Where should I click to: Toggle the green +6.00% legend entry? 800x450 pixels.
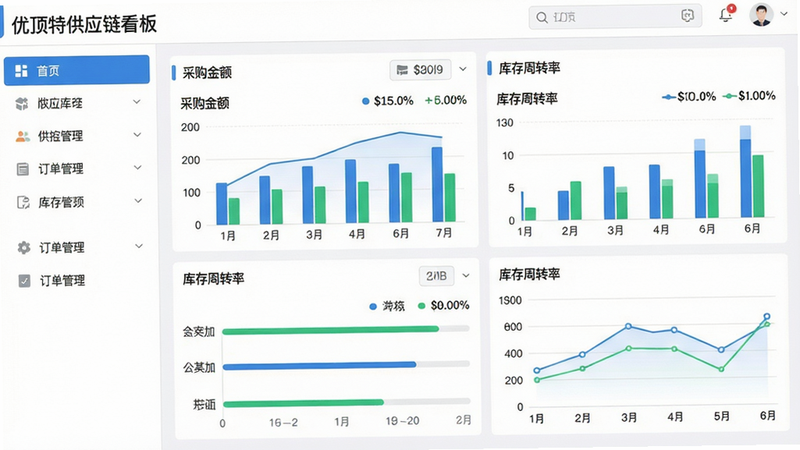click(445, 100)
